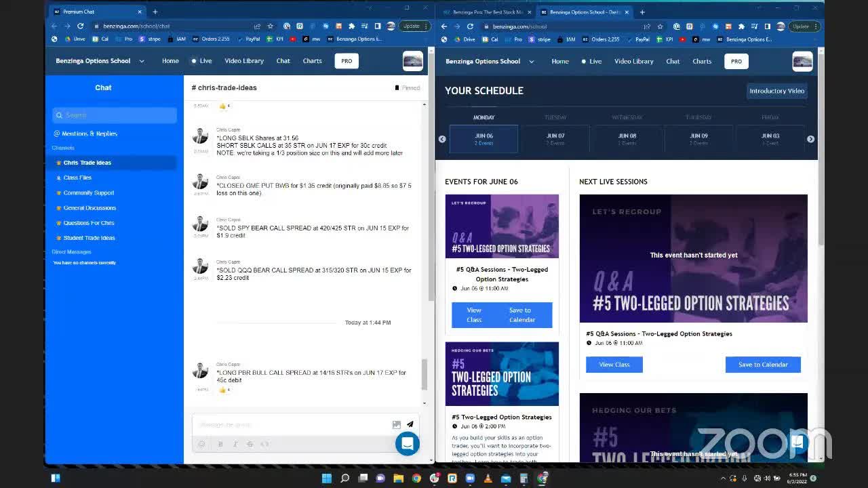This screenshot has width=868, height=488.
Task: Go to Home in right window nav
Action: [560, 61]
